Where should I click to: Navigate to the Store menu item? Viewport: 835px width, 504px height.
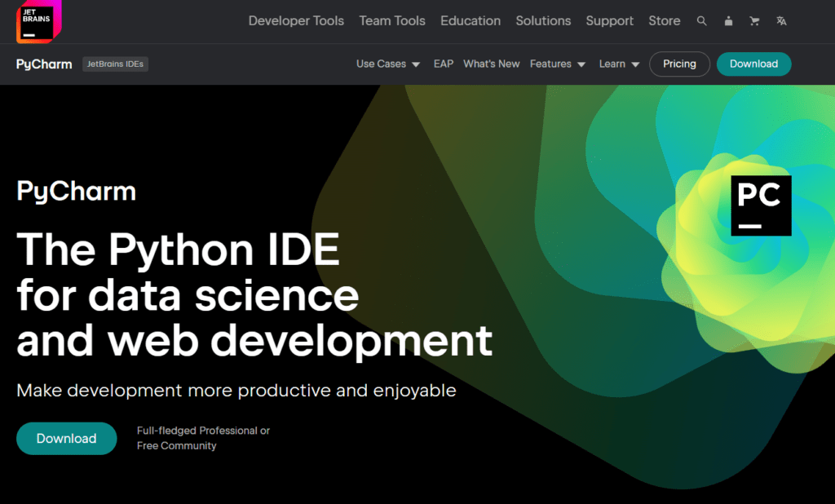coord(665,21)
